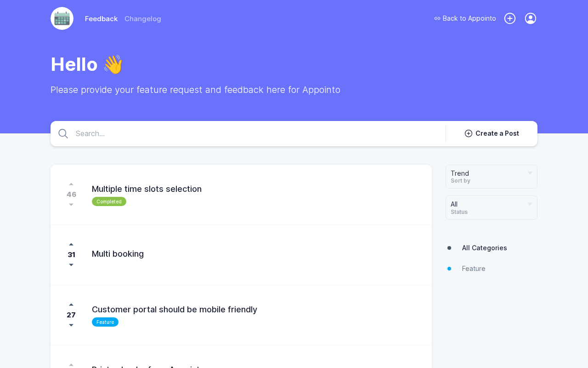The image size is (588, 368).
Task: Select the All Categories filter
Action: 484,248
